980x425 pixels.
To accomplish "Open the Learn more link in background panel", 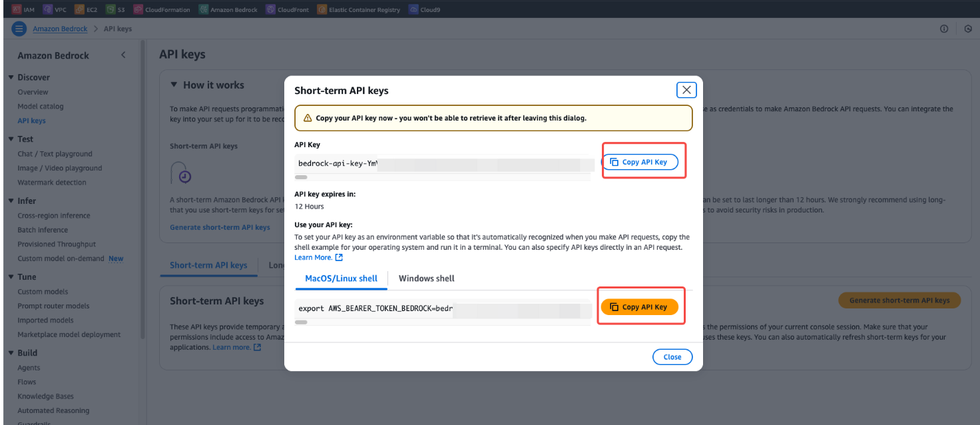I will pos(232,347).
